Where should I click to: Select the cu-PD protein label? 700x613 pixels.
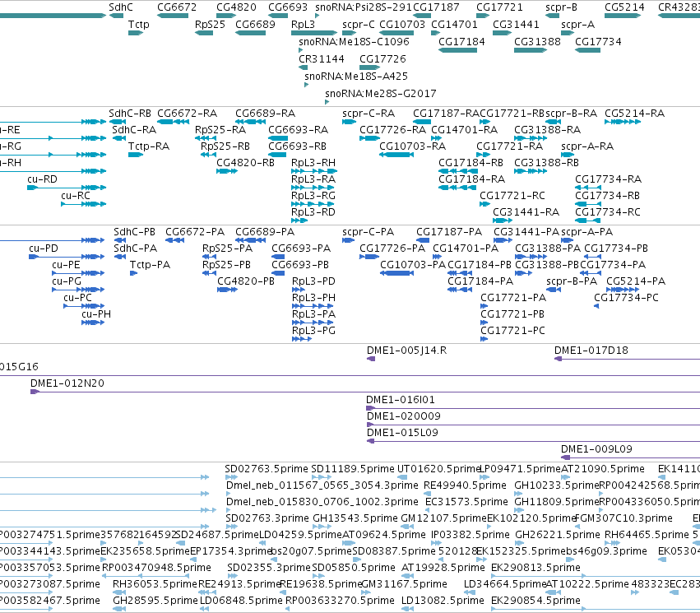44,248
